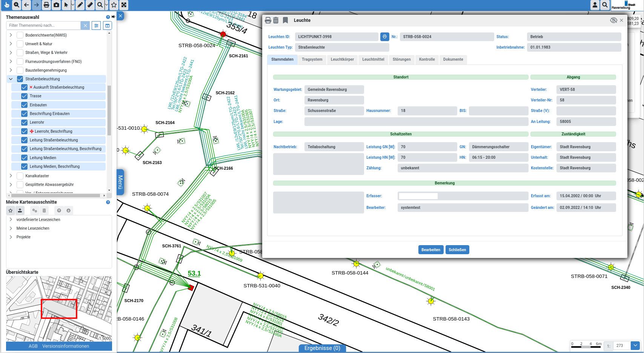Collapse the Straßenbeleuchtung tree node

tap(11, 79)
